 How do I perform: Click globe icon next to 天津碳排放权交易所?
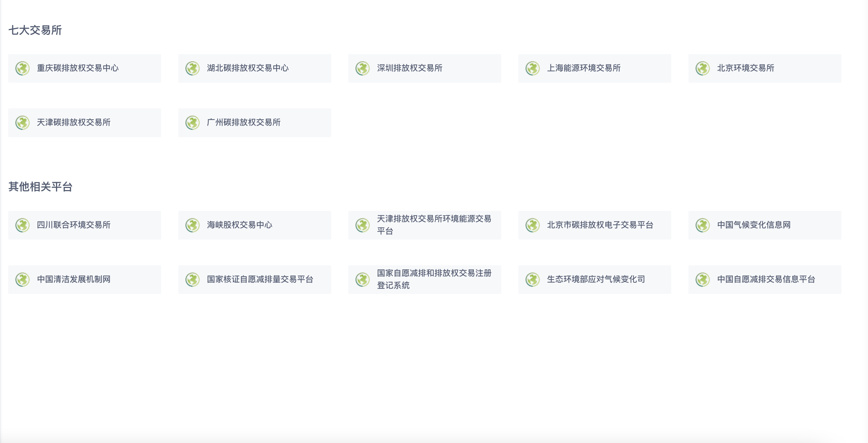23,123
